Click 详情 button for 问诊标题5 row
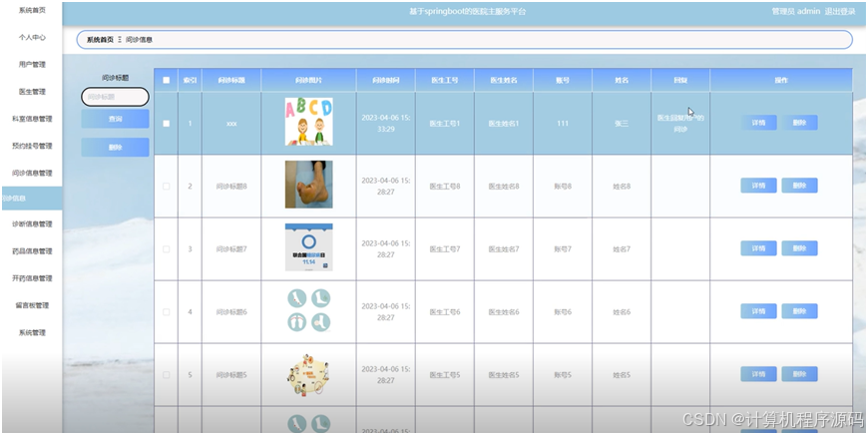Image resolution: width=868 pixels, height=435 pixels. click(x=758, y=374)
